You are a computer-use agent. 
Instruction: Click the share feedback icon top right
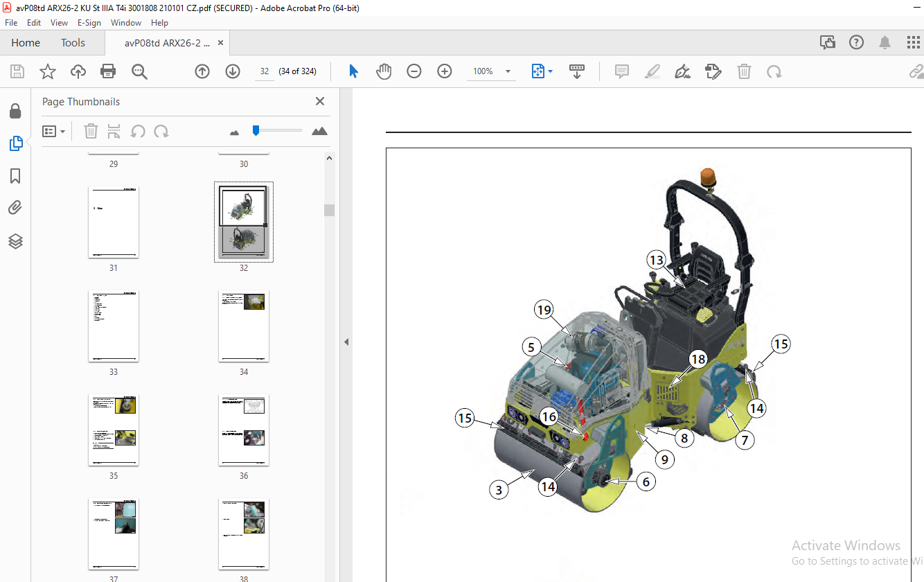(828, 42)
